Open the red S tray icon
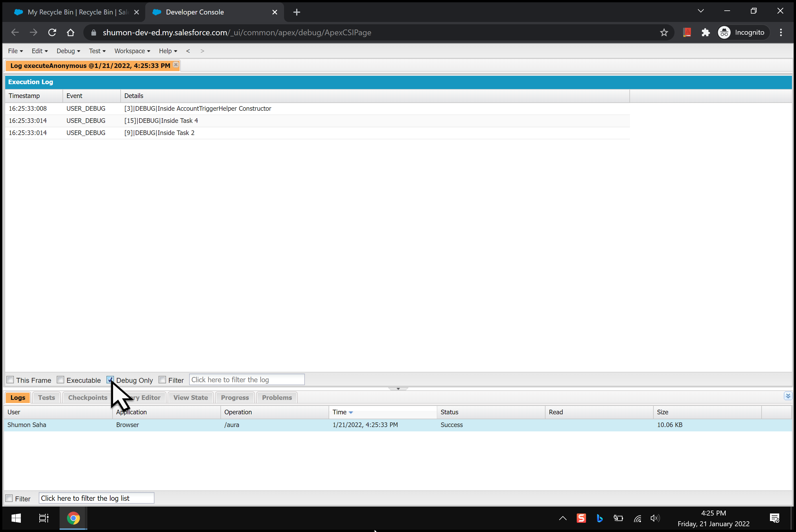 [x=581, y=518]
